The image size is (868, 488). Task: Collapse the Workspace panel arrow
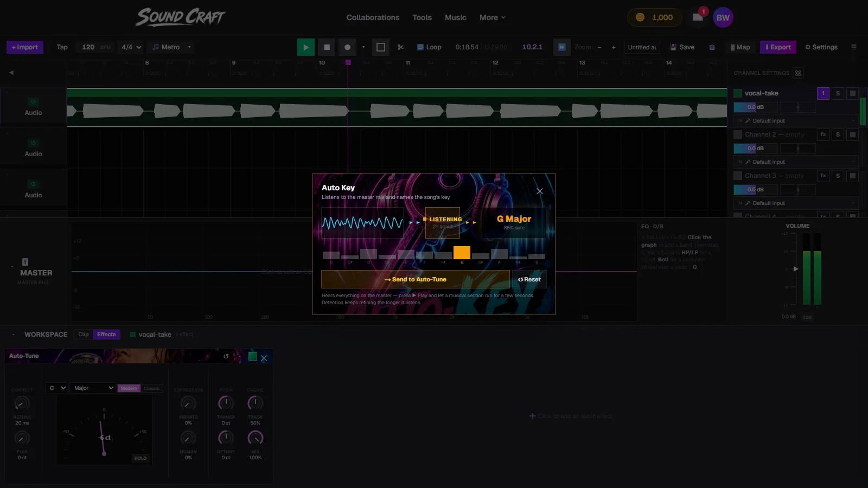click(13, 335)
